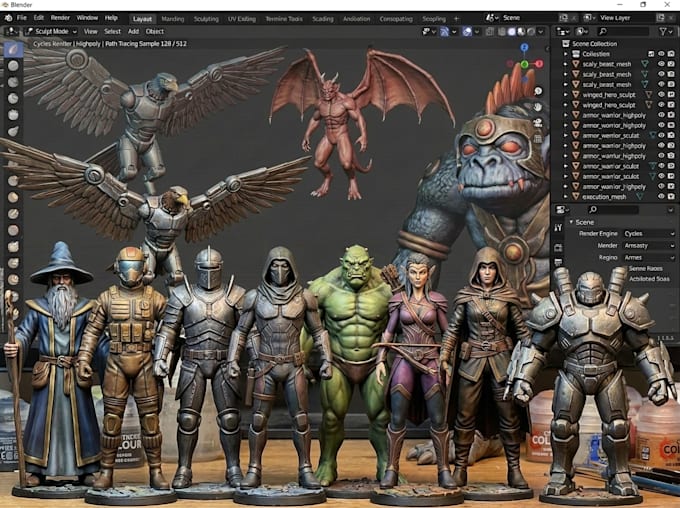Select solid viewport shading
Viewport: 680px width, 508px height.
(511, 31)
